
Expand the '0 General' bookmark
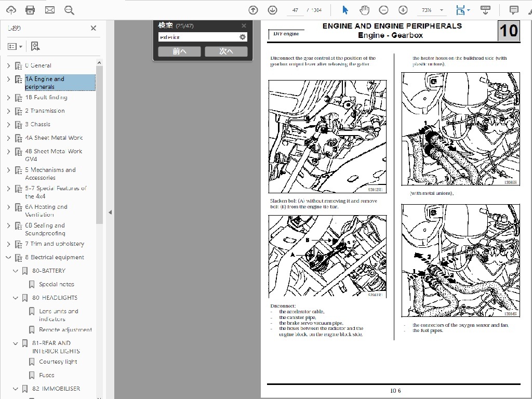[x=8, y=65]
